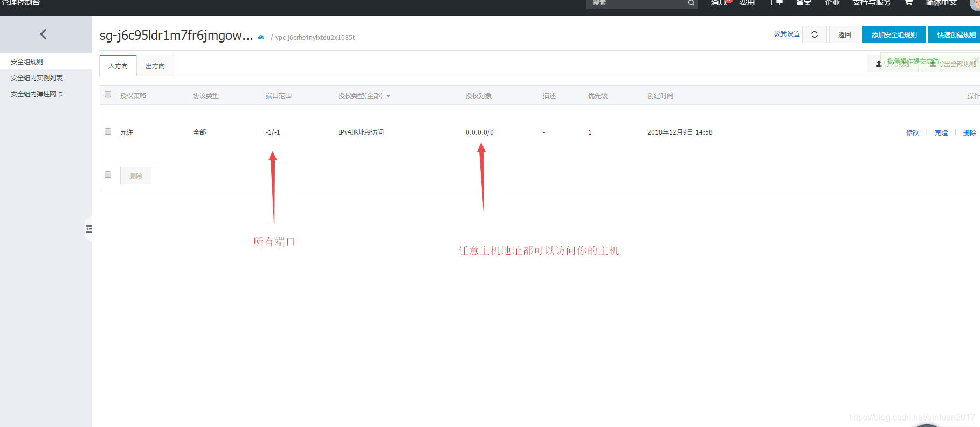Click the back chevron in the sidebar
Viewport: 980px width, 427px height.
coord(43,34)
